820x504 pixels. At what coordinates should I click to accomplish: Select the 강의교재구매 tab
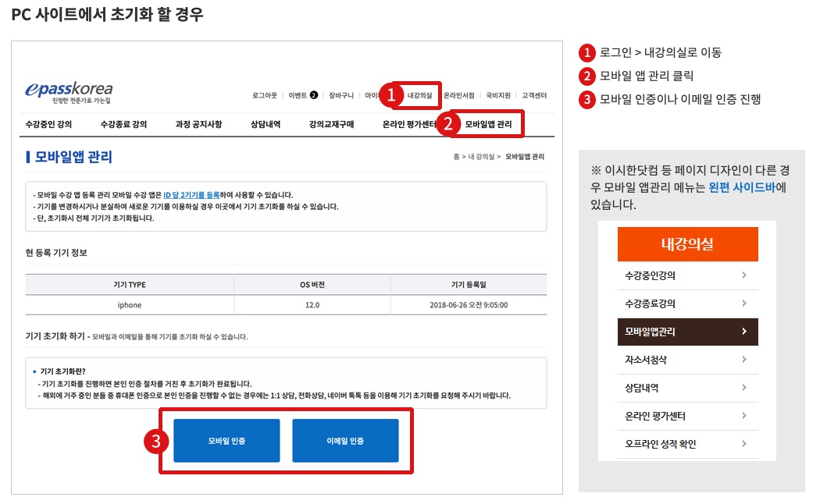(x=332, y=124)
